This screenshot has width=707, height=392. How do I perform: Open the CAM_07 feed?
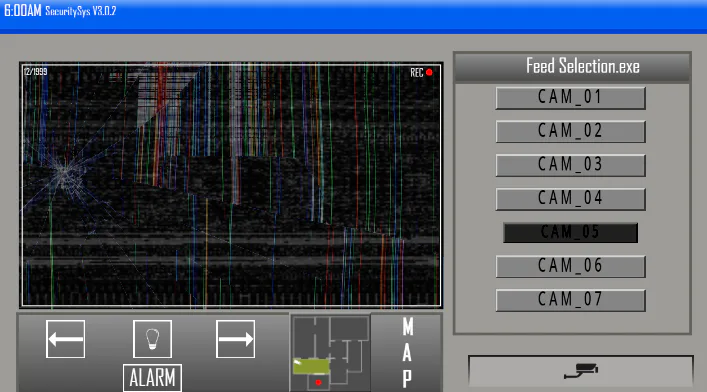(x=570, y=300)
